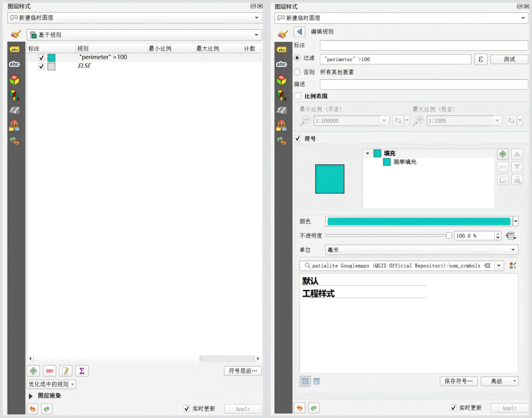Select the 简单填充 symbol layer
Screen dimensions: 532x418
404,162
